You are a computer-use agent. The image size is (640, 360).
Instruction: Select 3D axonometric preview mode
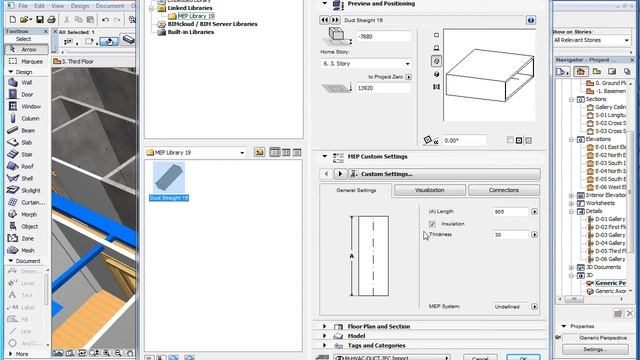(x=436, y=61)
